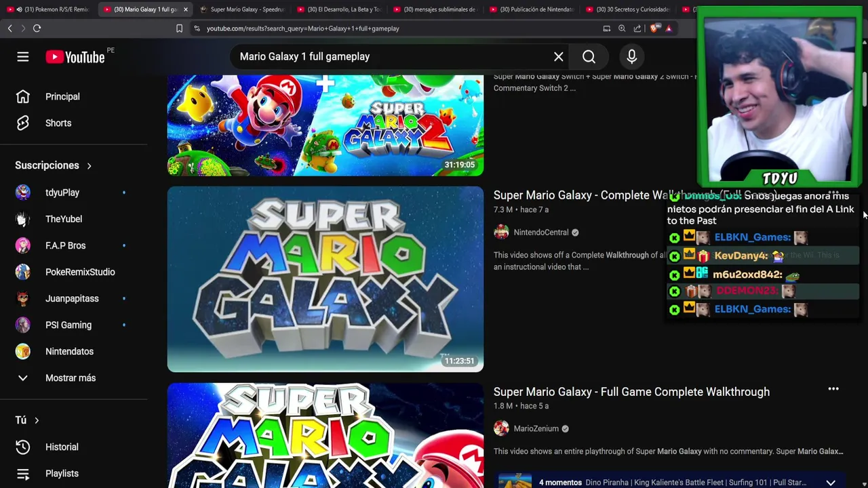Expand the Tú section

[x=27, y=420]
